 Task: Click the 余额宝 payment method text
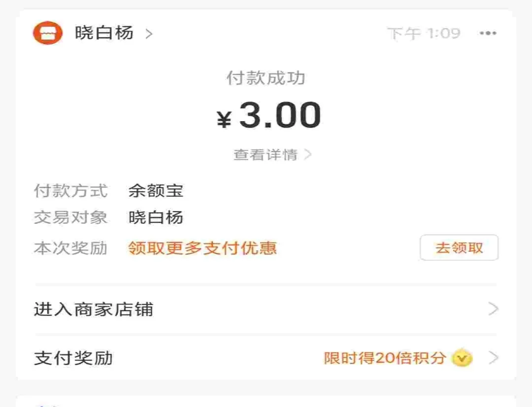tap(155, 192)
